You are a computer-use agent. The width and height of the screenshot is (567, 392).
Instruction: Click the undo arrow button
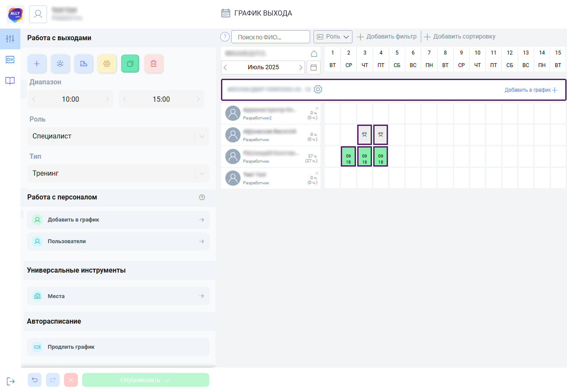(x=35, y=380)
